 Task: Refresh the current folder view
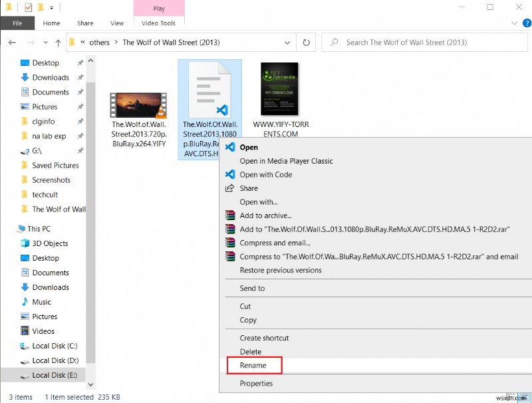click(x=306, y=43)
